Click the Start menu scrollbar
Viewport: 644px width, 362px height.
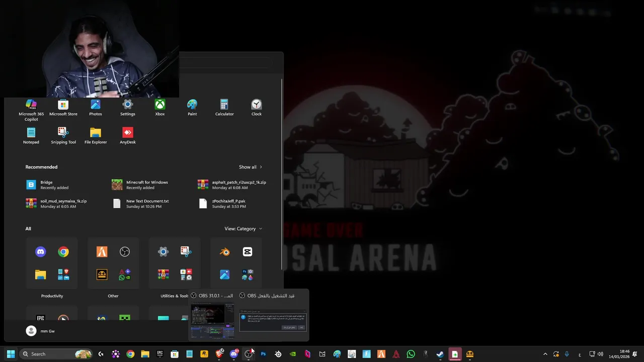click(282, 173)
